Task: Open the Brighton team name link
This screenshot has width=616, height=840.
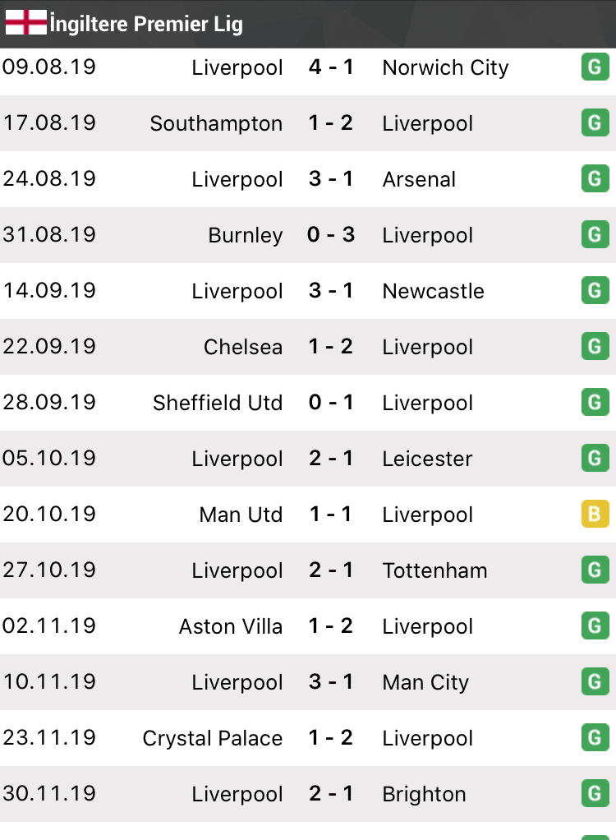Action: click(424, 794)
